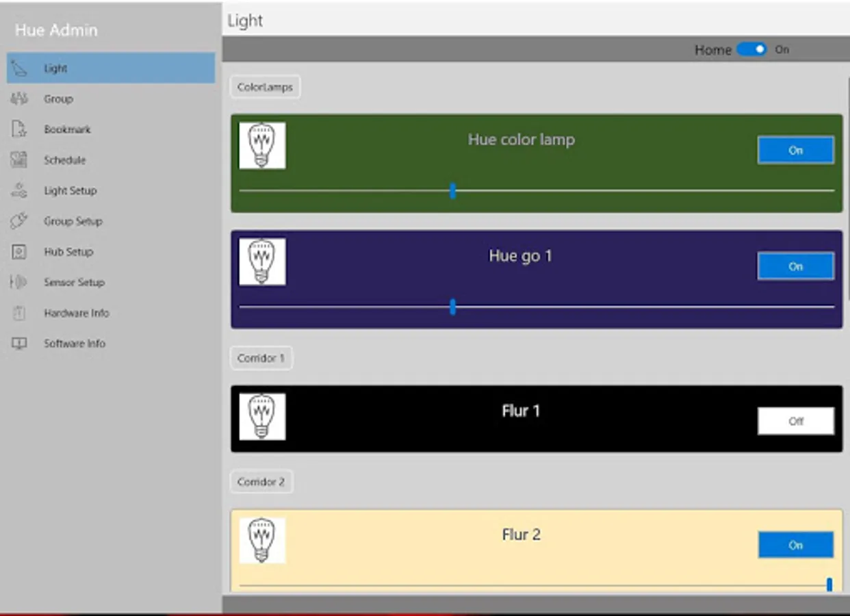This screenshot has height=616, width=850.
Task: Click the Flur 2 bulb image
Action: (x=262, y=540)
